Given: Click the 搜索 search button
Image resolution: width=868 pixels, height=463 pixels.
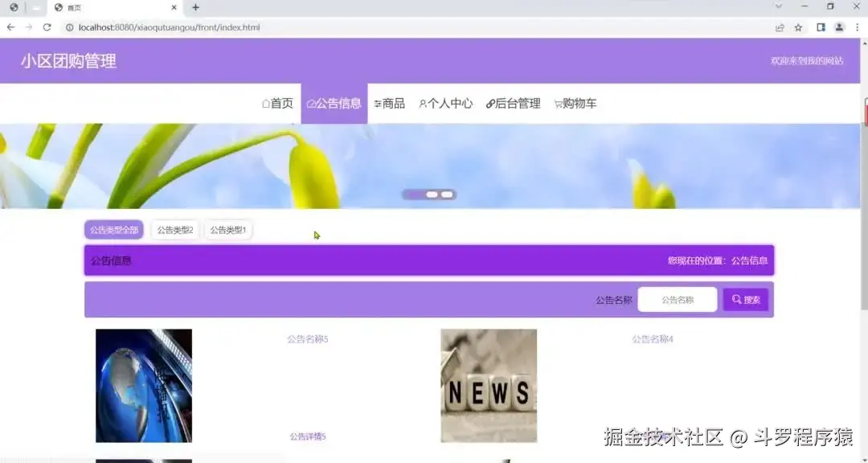Looking at the screenshot, I should 746,300.
